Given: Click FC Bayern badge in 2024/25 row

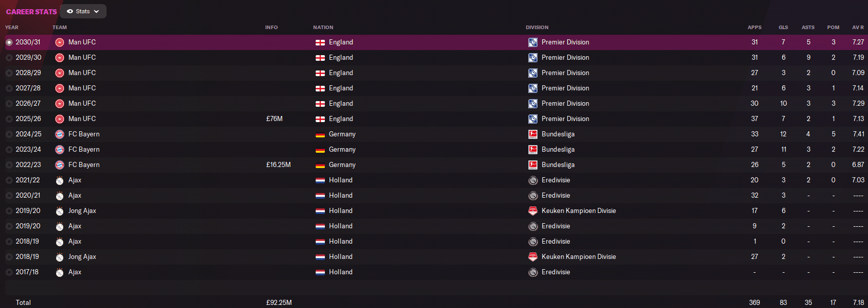Looking at the screenshot, I should 60,134.
